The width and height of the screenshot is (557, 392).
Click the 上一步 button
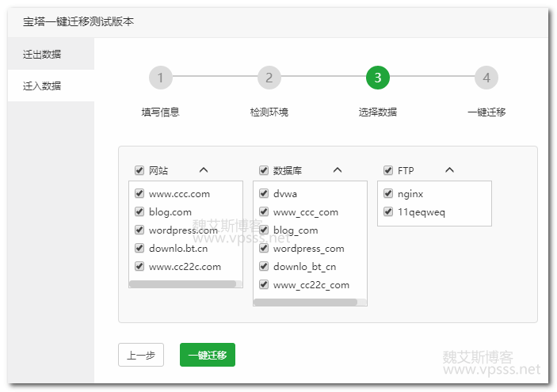point(141,356)
